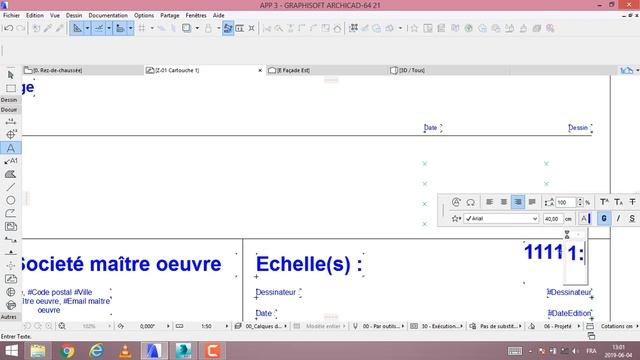Click the favorites star toolbar icon
640x360 pixels.
[414, 28]
